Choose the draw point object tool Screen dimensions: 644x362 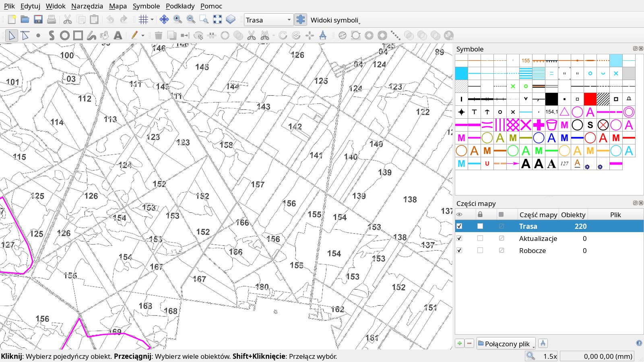38,35
